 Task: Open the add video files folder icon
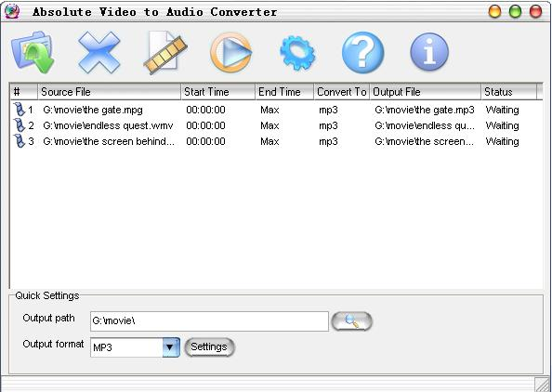[33, 52]
